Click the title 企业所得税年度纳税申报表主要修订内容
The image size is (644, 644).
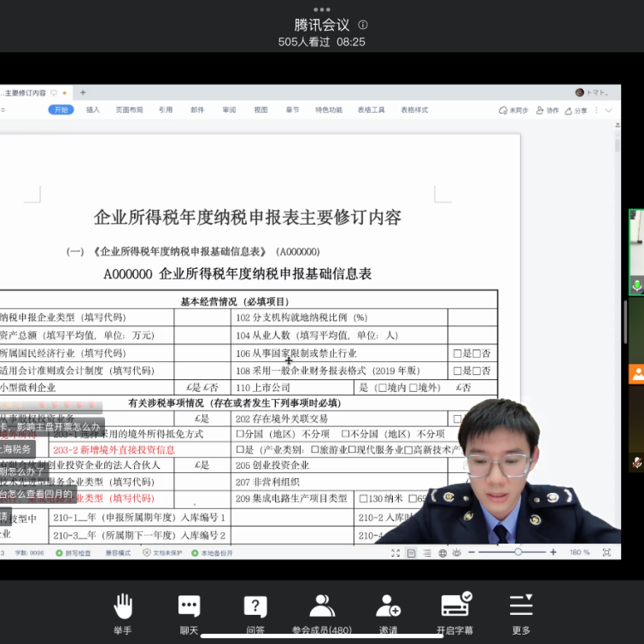pyautogui.click(x=248, y=217)
